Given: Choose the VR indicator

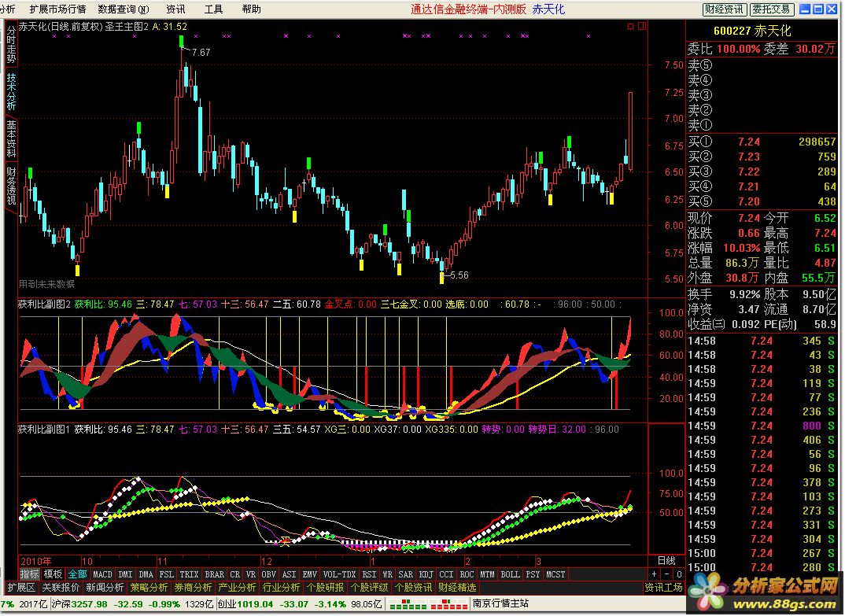Looking at the screenshot, I should tap(251, 574).
